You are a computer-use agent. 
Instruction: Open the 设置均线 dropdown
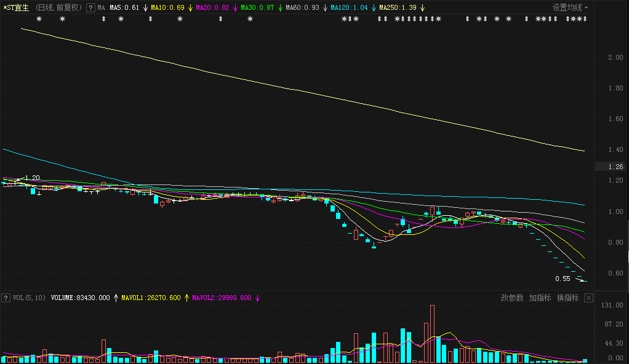[x=570, y=8]
